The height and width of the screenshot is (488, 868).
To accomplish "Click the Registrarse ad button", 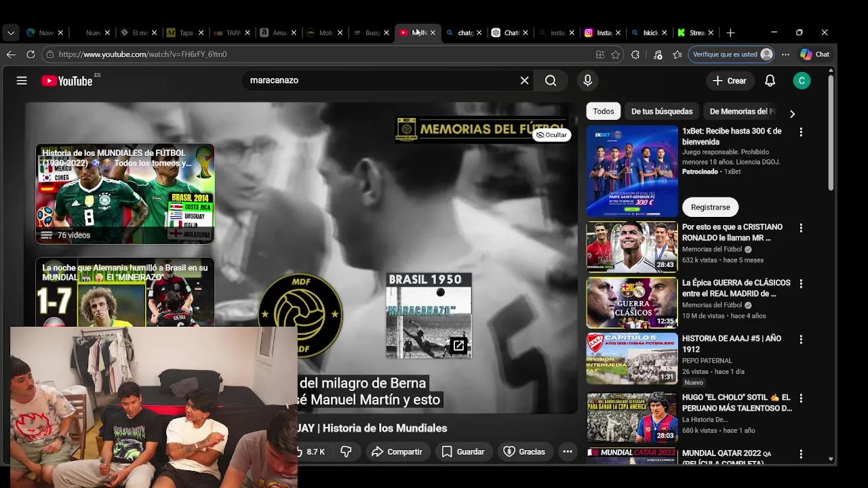I will point(710,207).
